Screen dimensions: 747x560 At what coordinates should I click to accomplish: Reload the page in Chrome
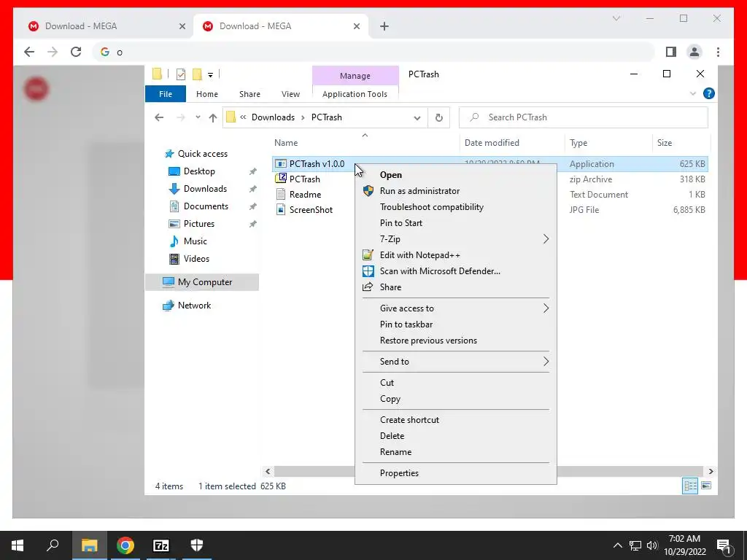[76, 52]
